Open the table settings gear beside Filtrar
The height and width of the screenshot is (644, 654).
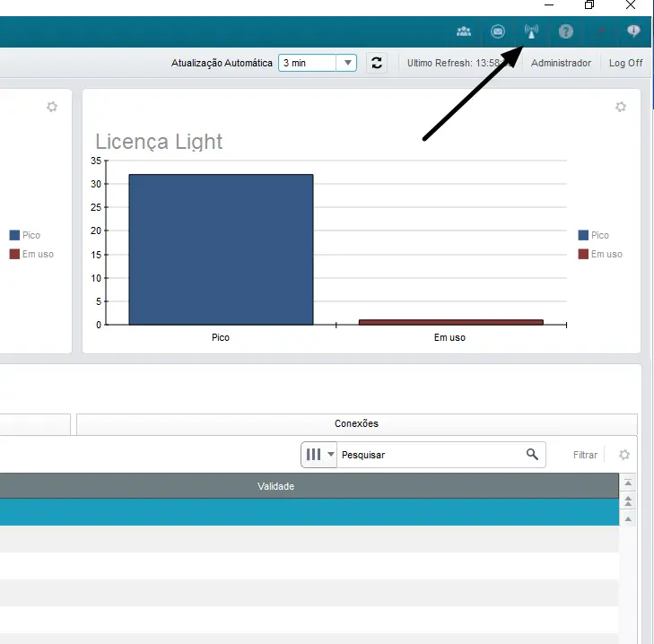(624, 455)
